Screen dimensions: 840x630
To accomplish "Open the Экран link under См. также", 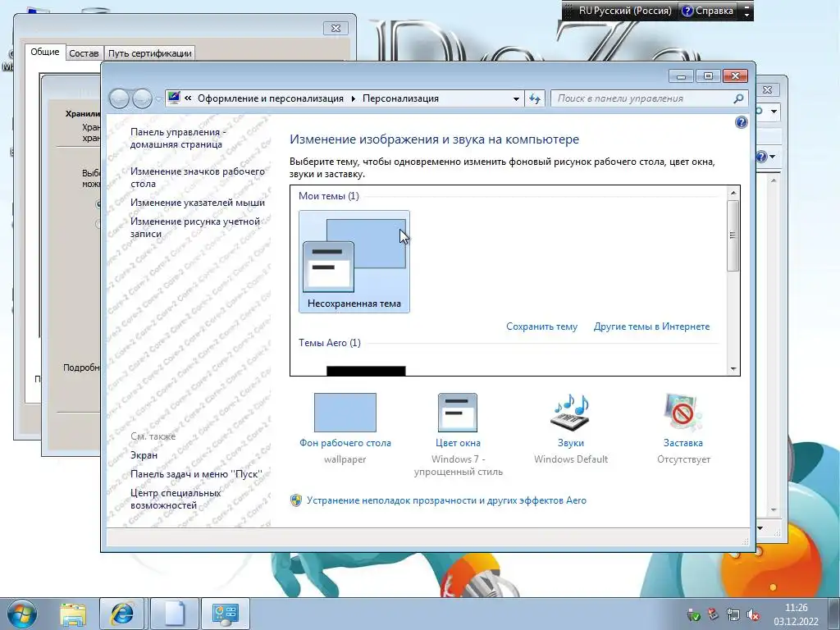I will 144,455.
